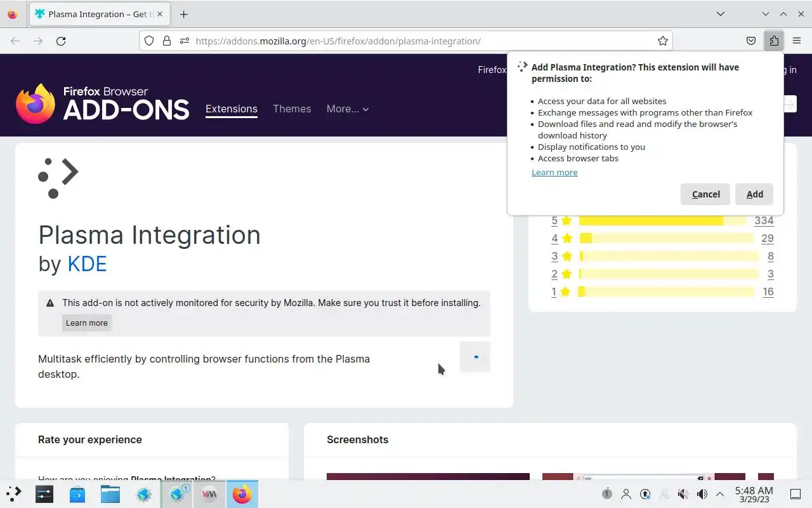
Task: Click the 4-star rating bar
Action: 665,238
